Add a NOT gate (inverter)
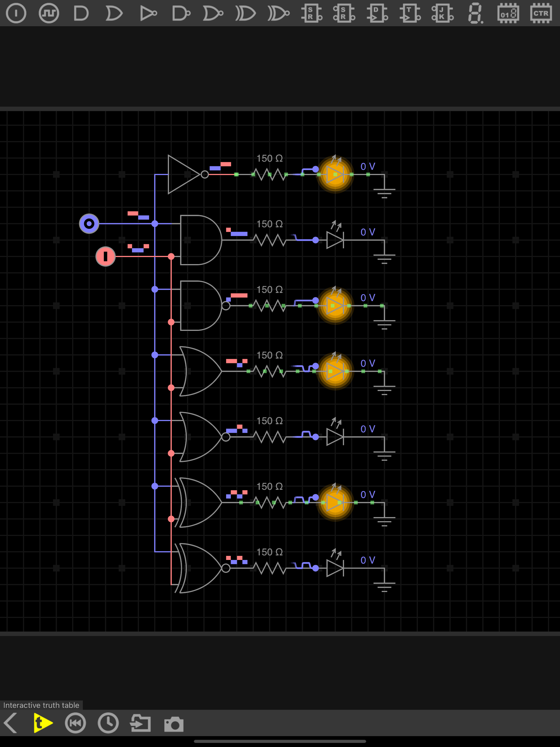Image resolution: width=560 pixels, height=747 pixels. [x=148, y=14]
